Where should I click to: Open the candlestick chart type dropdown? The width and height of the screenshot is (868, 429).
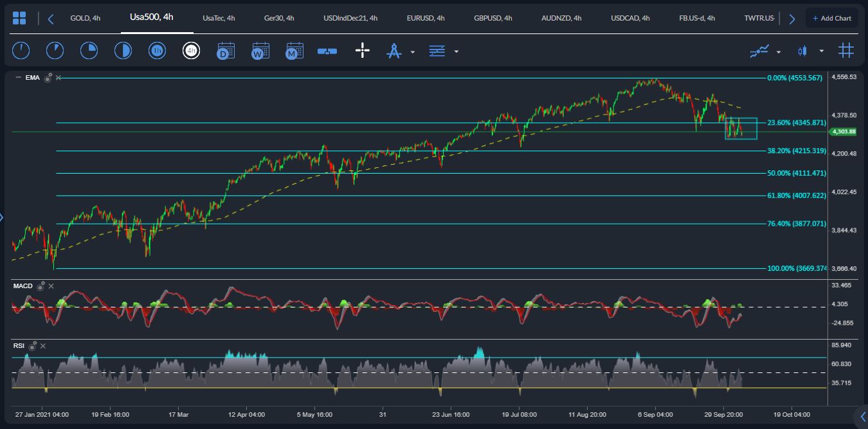tap(821, 51)
